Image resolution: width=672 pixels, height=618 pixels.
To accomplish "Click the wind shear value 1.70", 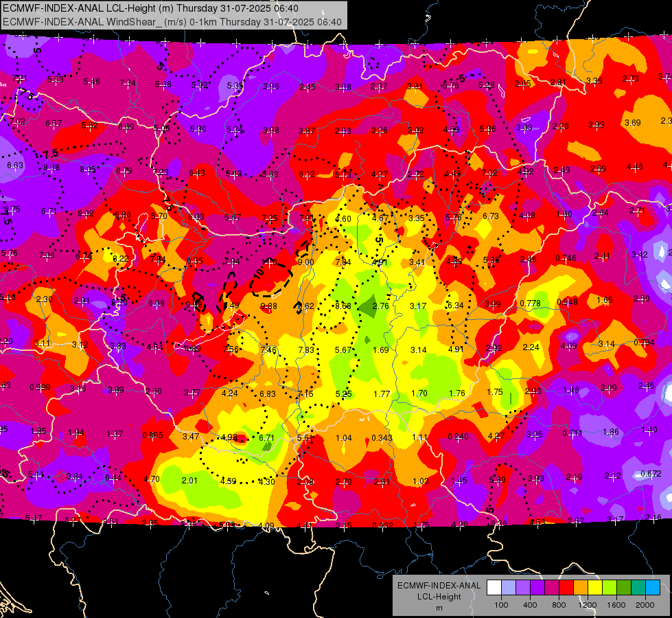I will pyautogui.click(x=419, y=393).
